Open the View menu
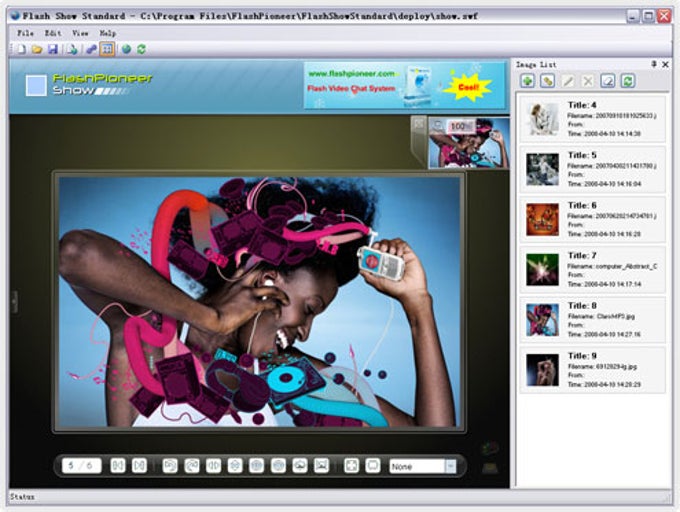680x512 pixels. (x=80, y=33)
